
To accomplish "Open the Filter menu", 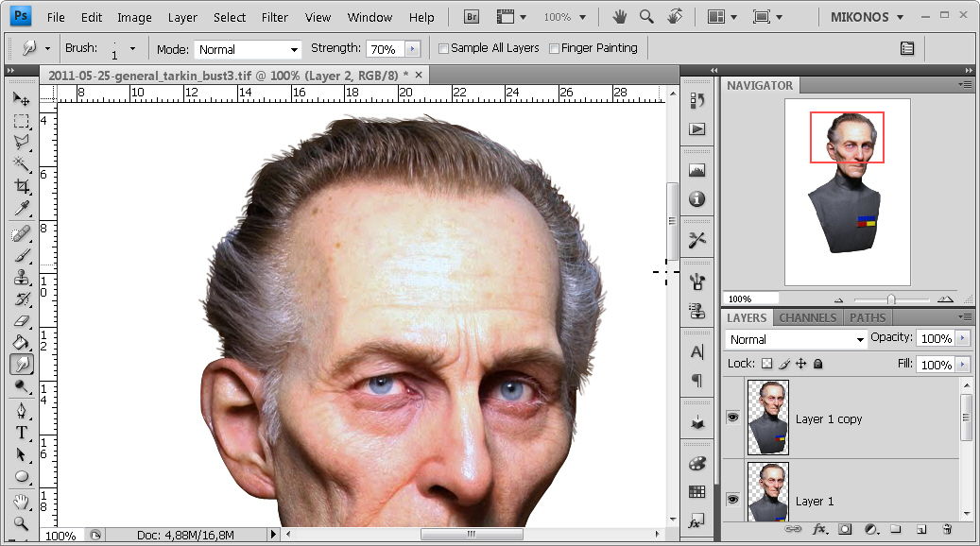I will coord(274,18).
